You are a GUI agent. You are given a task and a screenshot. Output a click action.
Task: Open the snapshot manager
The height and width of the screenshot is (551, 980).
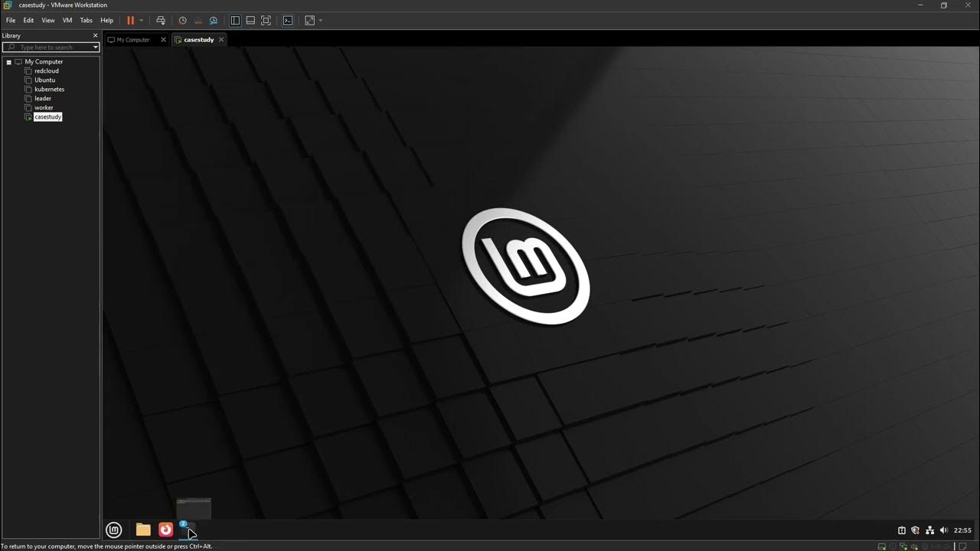[214, 21]
